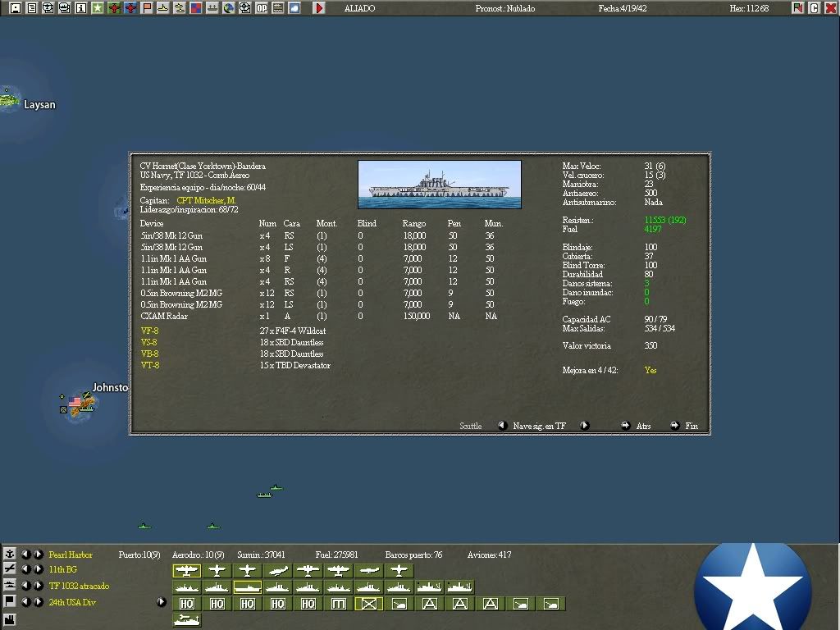This screenshot has height=630, width=840.
Task: Click the flag ground units icon at bottom left
Action: pos(9,601)
